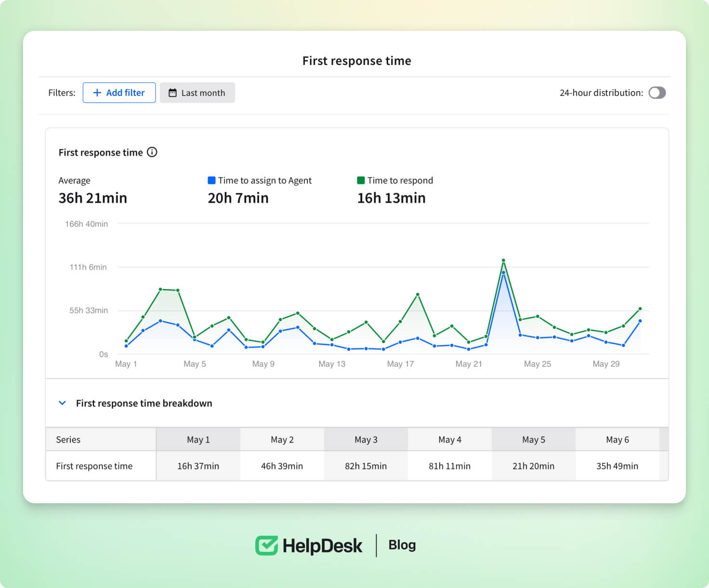Collapse the First response time breakdown chevron
The image size is (709, 588).
pyautogui.click(x=62, y=403)
